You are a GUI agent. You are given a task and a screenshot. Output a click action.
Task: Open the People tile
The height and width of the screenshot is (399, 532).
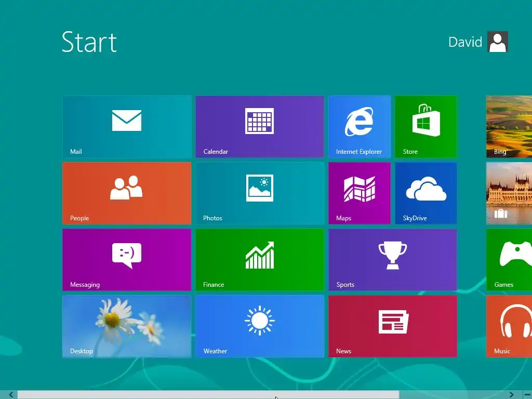(x=127, y=193)
